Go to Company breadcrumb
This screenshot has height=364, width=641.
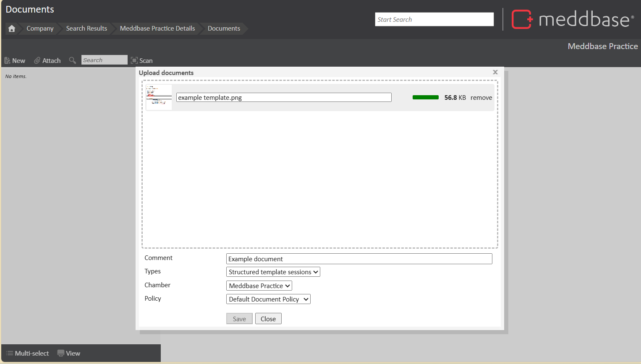40,29
